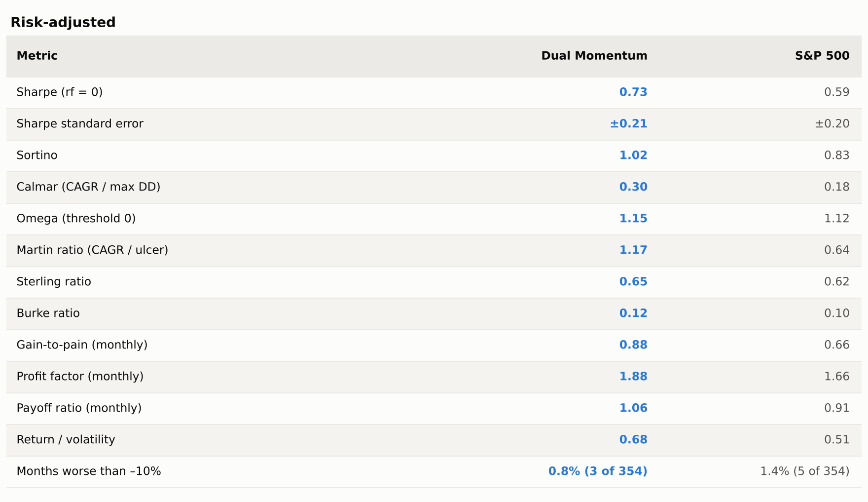
Task: Click the Gain-to-pain value 0.88
Action: [633, 345]
